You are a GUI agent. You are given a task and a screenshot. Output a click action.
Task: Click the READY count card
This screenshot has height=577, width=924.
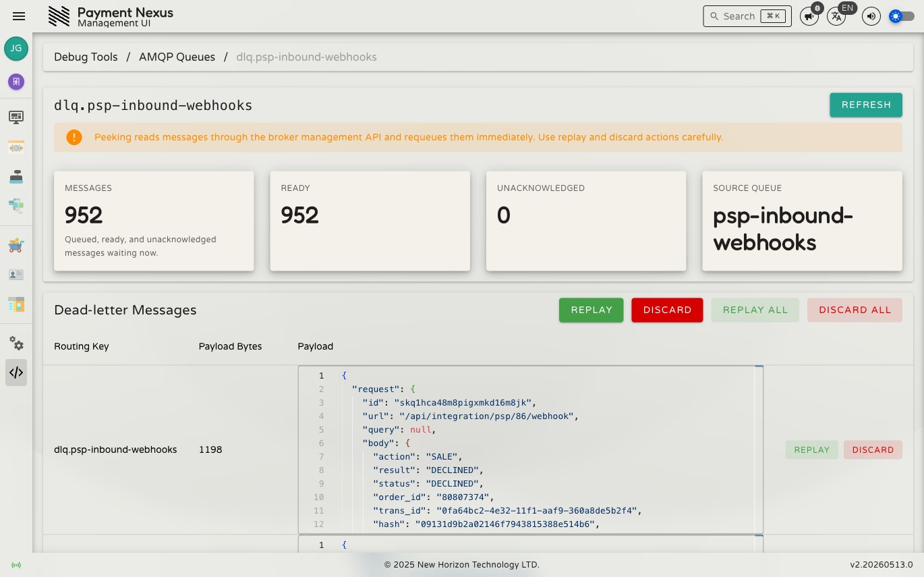click(370, 221)
